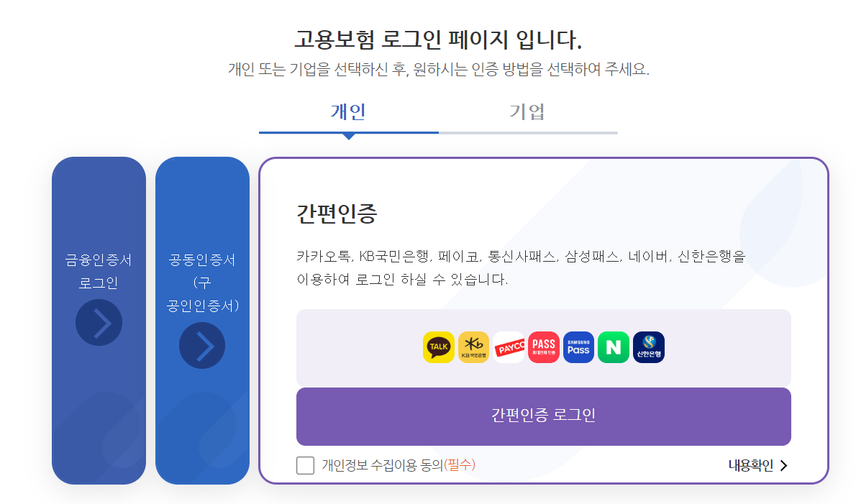856x504 pixels.
Task: Click the authentication provider icon strip
Action: (x=544, y=347)
